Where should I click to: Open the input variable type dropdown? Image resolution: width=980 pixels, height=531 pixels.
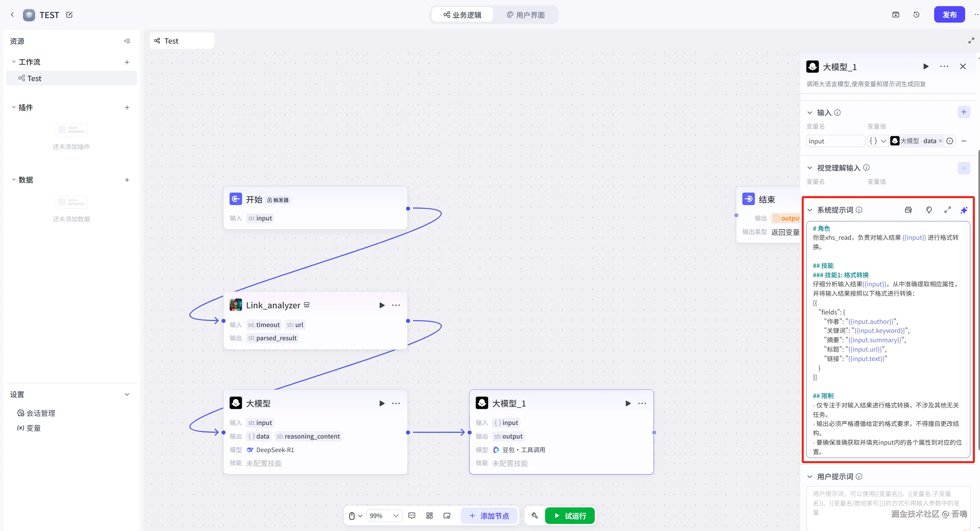pos(877,141)
